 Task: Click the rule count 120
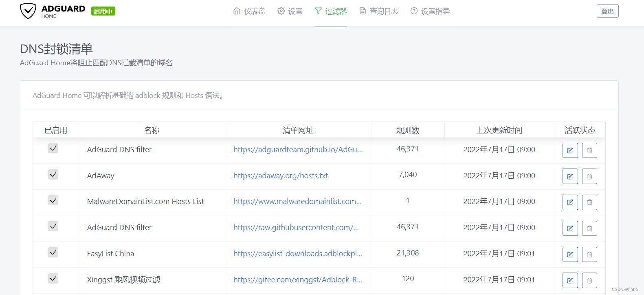pos(408,279)
